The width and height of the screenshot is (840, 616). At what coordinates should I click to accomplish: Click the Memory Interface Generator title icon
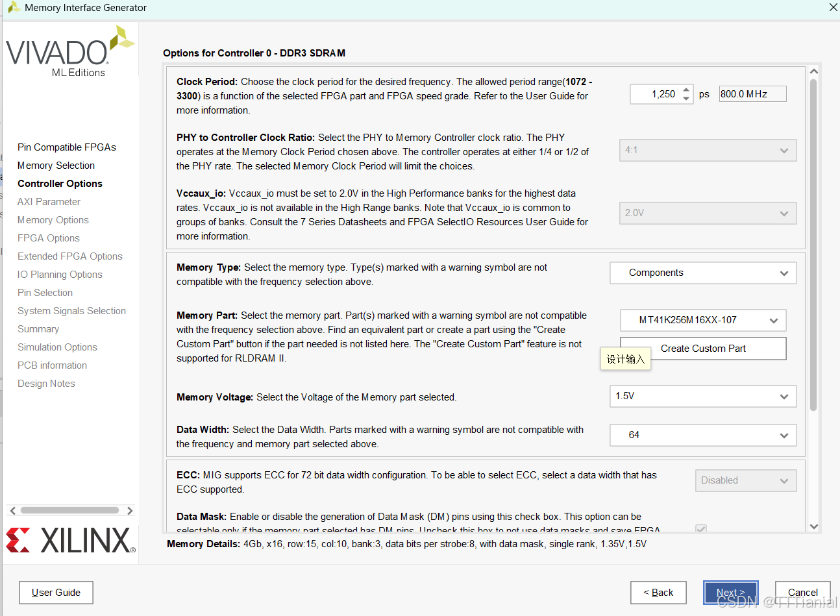[14, 8]
